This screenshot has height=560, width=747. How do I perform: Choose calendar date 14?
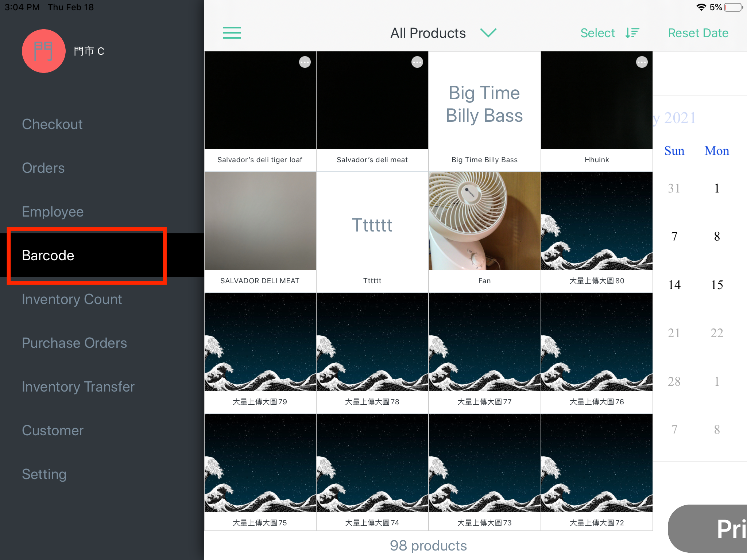point(674,285)
